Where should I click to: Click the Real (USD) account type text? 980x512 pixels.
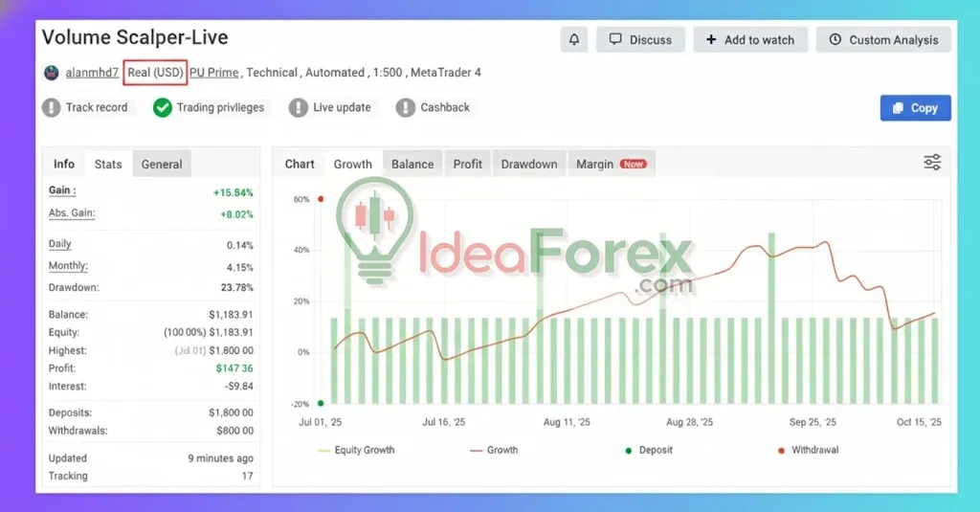155,73
